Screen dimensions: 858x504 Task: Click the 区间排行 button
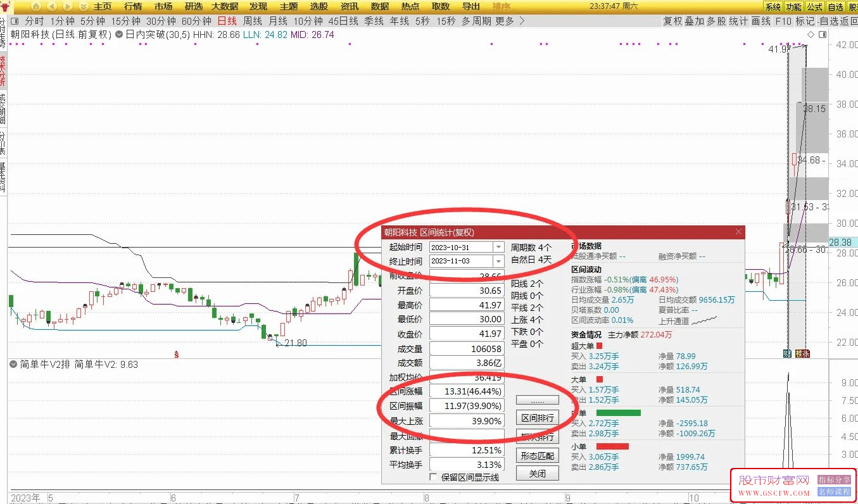point(538,418)
